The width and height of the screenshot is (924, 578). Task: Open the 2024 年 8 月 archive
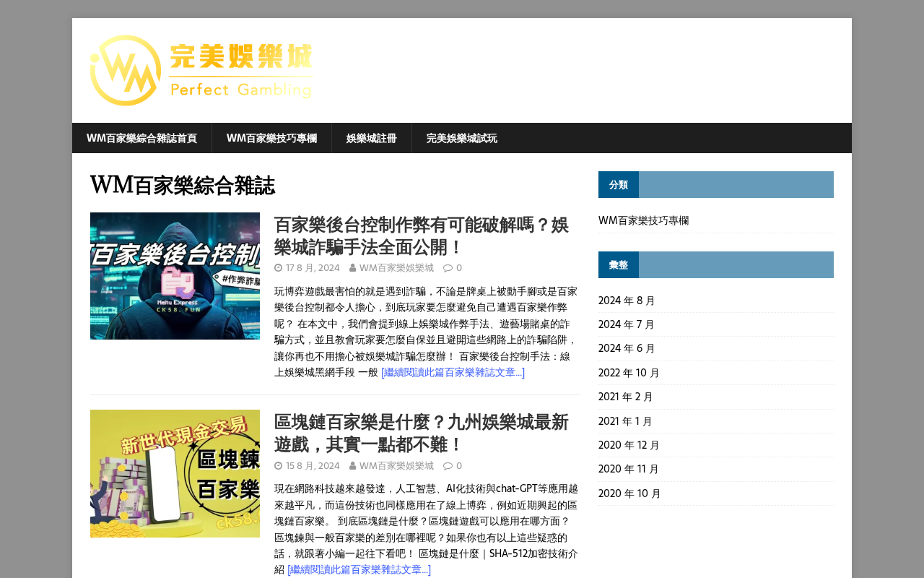point(627,301)
